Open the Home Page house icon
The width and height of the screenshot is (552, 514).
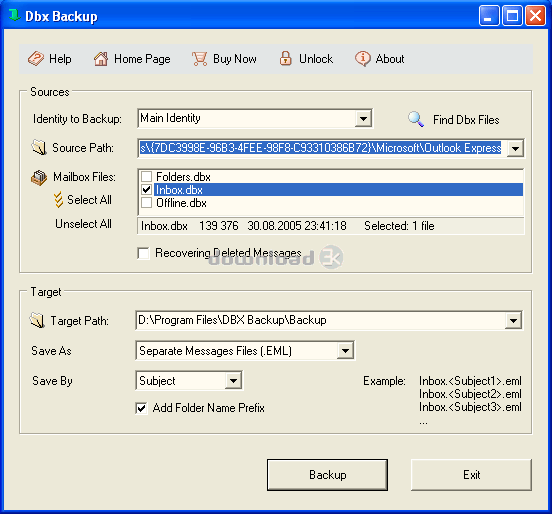tap(101, 58)
